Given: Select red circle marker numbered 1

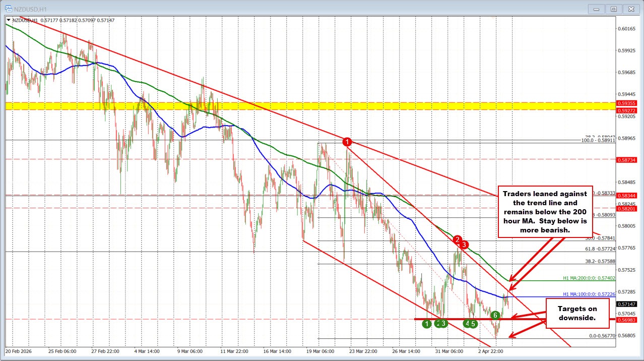Looking at the screenshot, I should [x=347, y=142].
